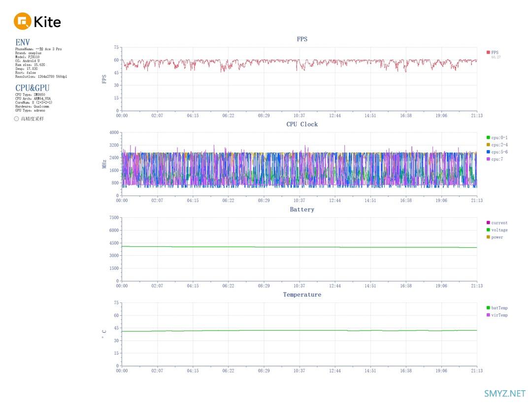
Task: Select the 'CPU Type: SM8650' line
Action: (x=30, y=95)
